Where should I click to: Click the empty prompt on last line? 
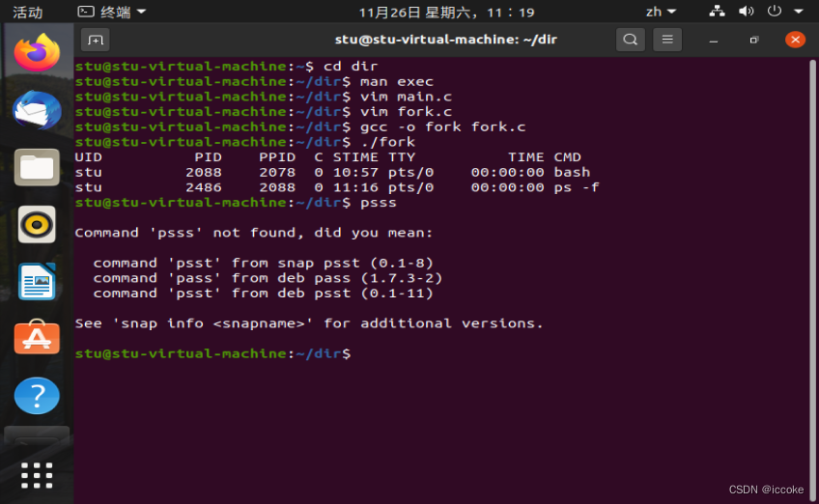point(212,353)
